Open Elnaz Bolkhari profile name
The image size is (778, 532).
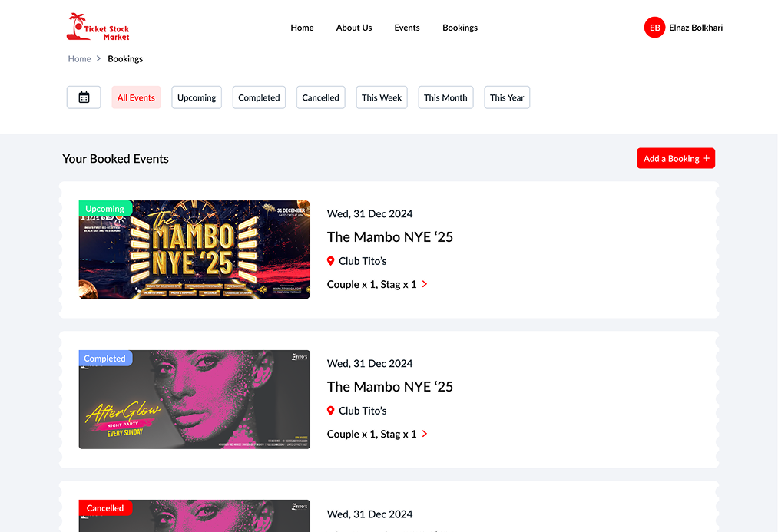click(x=696, y=28)
